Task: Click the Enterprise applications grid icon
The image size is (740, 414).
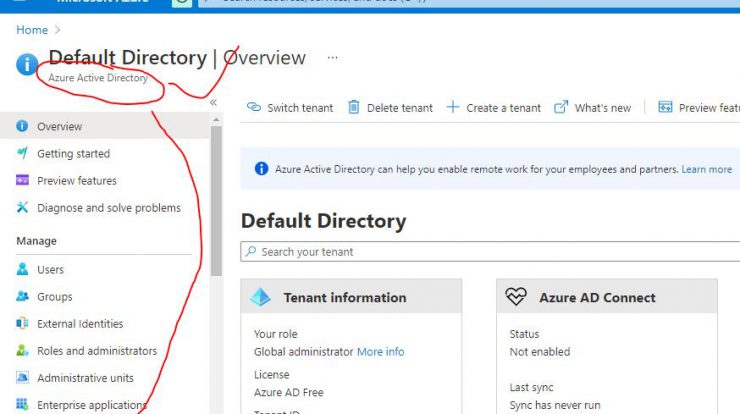Action: point(22,404)
